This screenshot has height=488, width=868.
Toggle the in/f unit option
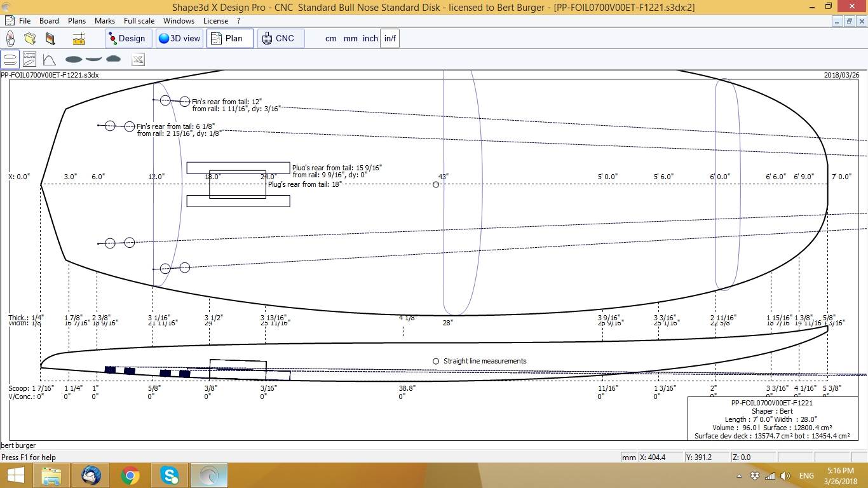(390, 38)
